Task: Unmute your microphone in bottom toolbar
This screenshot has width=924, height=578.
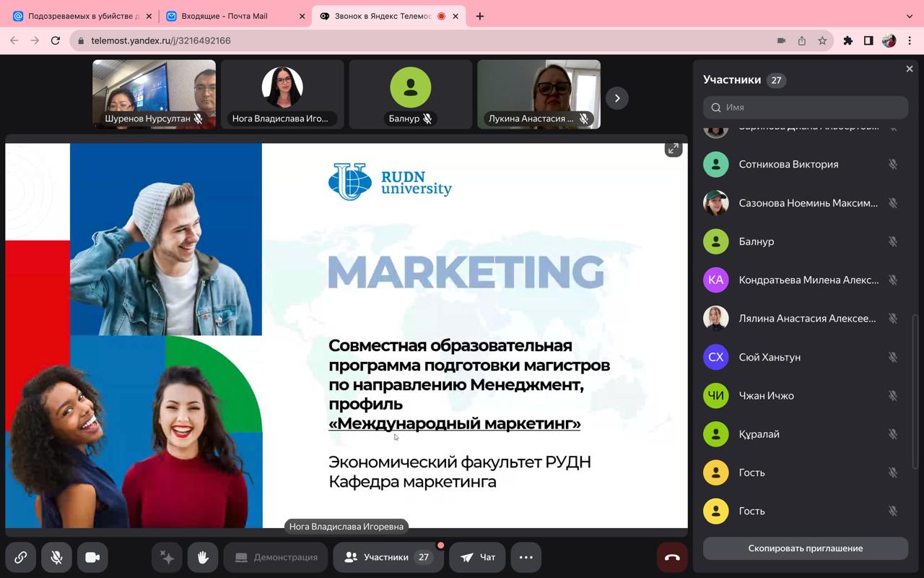Action: [56, 557]
